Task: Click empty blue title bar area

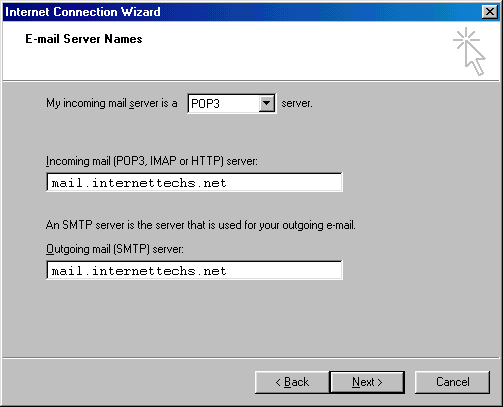Action: click(320, 12)
